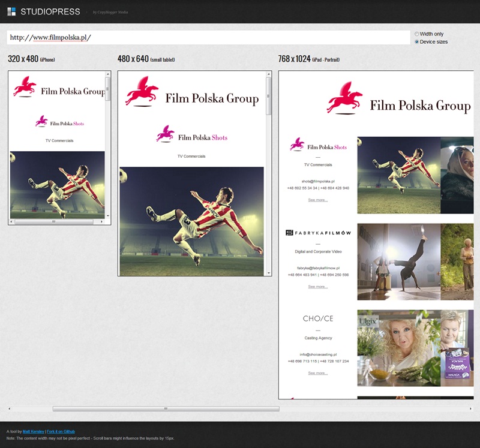This screenshot has height=448, width=480.
Task: Click Film Polska Shots logo in iPad preview
Action: (x=319, y=145)
